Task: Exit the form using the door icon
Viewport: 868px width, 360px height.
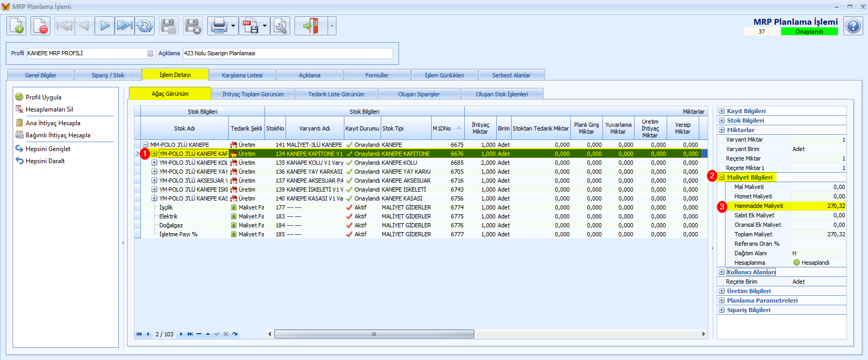Action: pyautogui.click(x=311, y=25)
